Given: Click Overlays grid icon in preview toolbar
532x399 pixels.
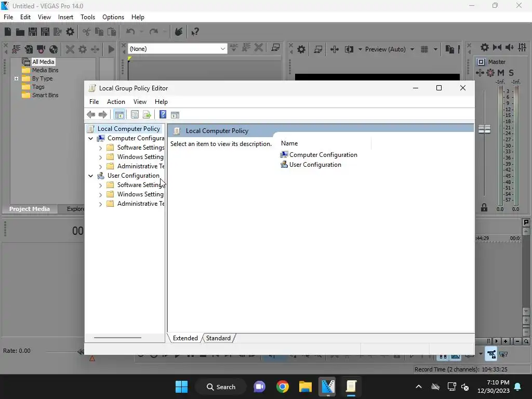Looking at the screenshot, I should (x=424, y=49).
